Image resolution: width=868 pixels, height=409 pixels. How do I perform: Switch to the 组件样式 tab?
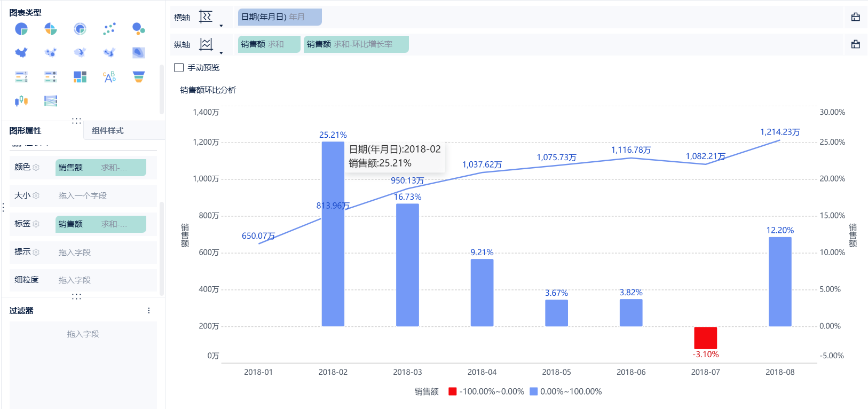click(x=107, y=131)
